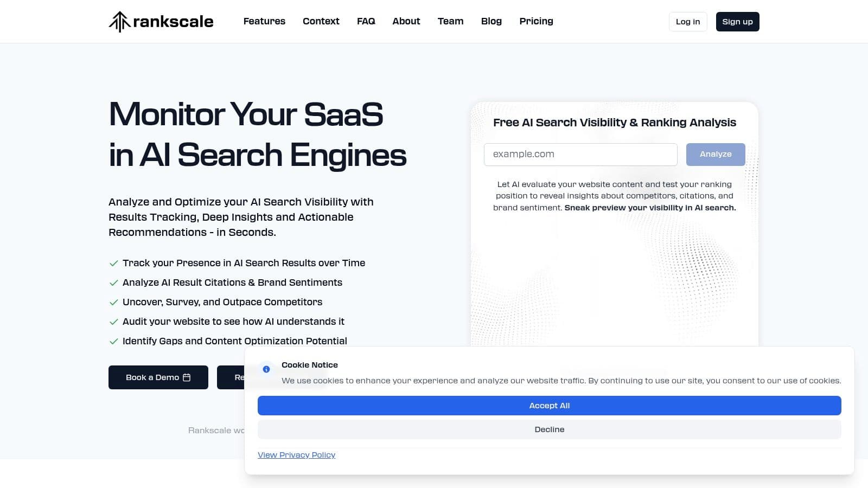The width and height of the screenshot is (868, 488).
Task: Click the Log in button
Action: (x=687, y=22)
